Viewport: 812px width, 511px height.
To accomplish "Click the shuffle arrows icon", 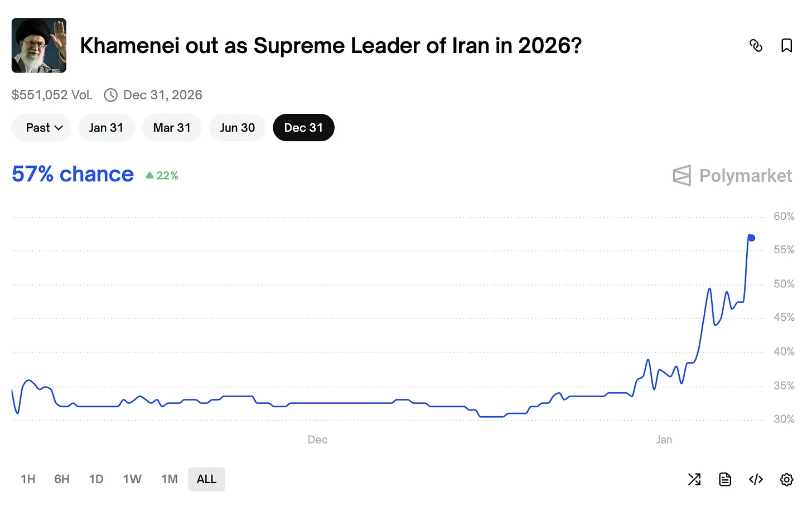I will (694, 479).
